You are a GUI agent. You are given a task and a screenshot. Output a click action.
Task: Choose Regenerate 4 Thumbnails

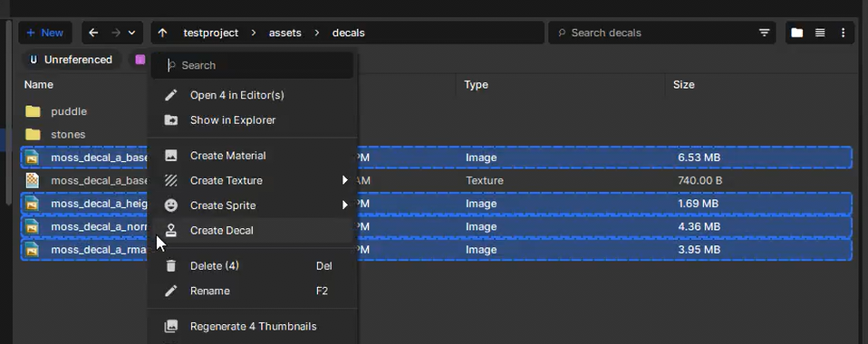click(253, 326)
